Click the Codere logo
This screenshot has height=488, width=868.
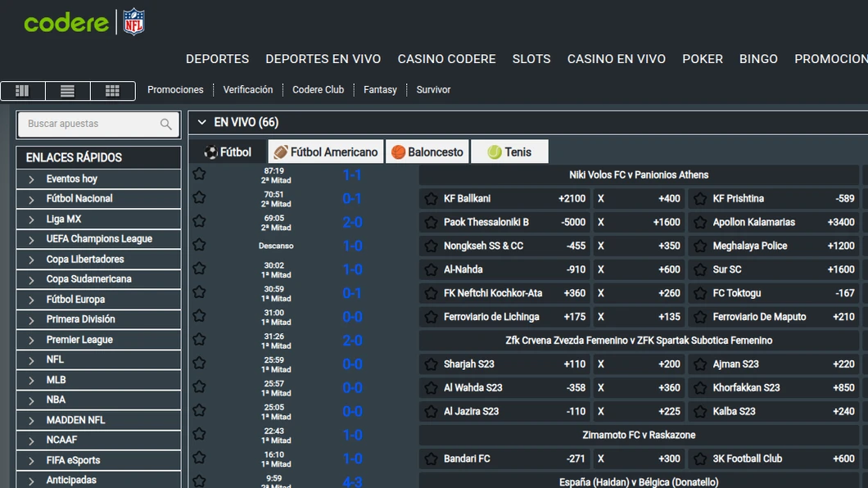pos(66,23)
